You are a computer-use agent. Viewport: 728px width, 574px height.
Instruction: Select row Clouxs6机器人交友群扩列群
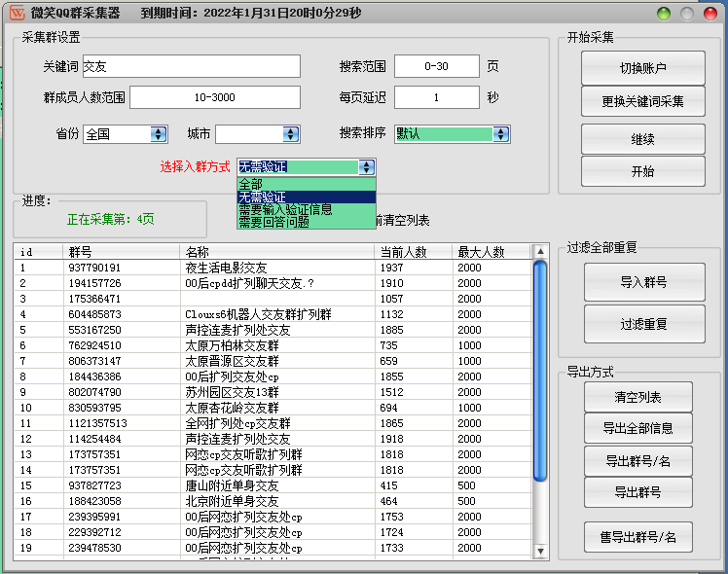pyautogui.click(x=273, y=314)
